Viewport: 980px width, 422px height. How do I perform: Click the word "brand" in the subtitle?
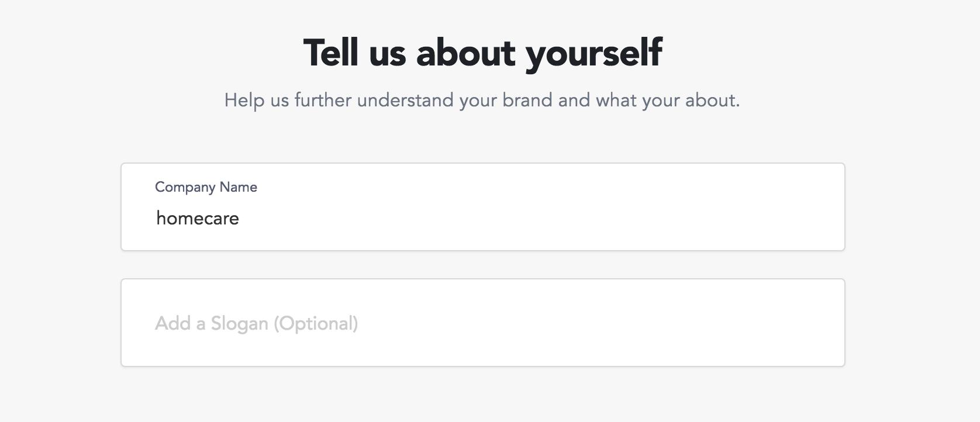(x=527, y=101)
